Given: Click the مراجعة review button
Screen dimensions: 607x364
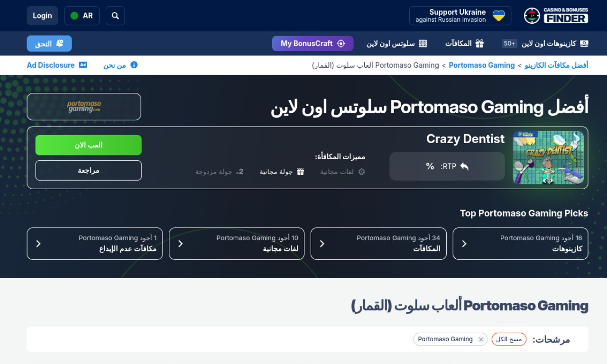Looking at the screenshot, I should point(89,170).
